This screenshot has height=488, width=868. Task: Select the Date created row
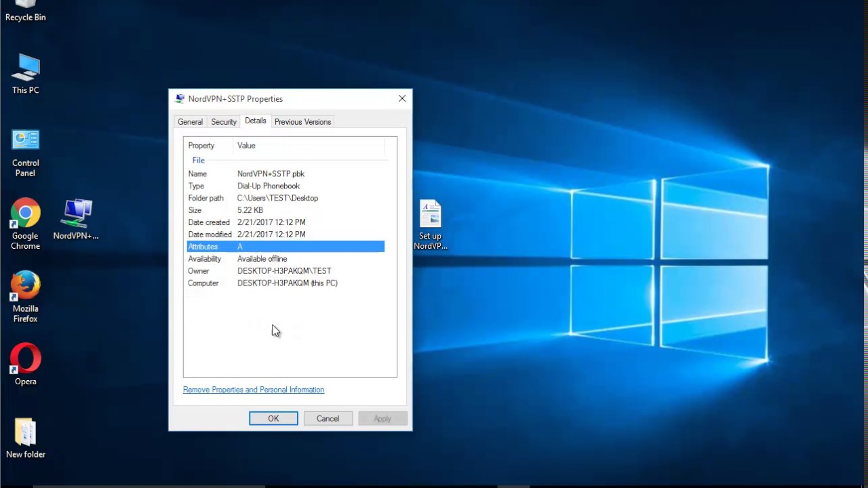tap(285, 222)
